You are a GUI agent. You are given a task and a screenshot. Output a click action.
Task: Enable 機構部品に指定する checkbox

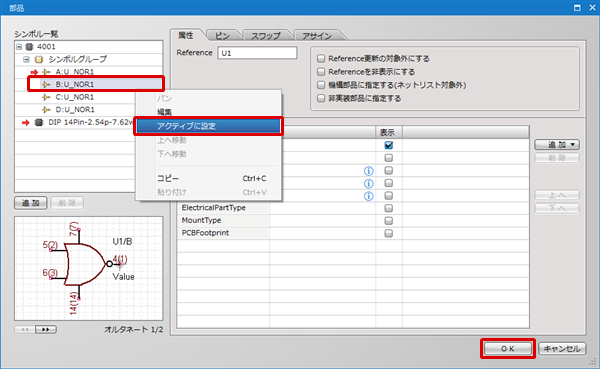pyautogui.click(x=321, y=85)
